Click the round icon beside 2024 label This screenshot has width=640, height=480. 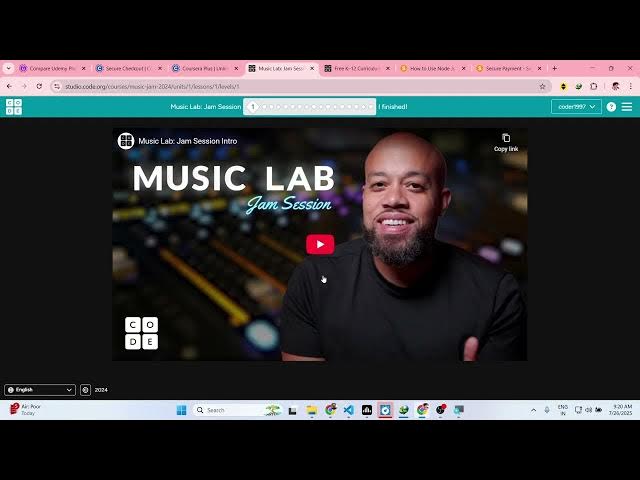(85, 390)
